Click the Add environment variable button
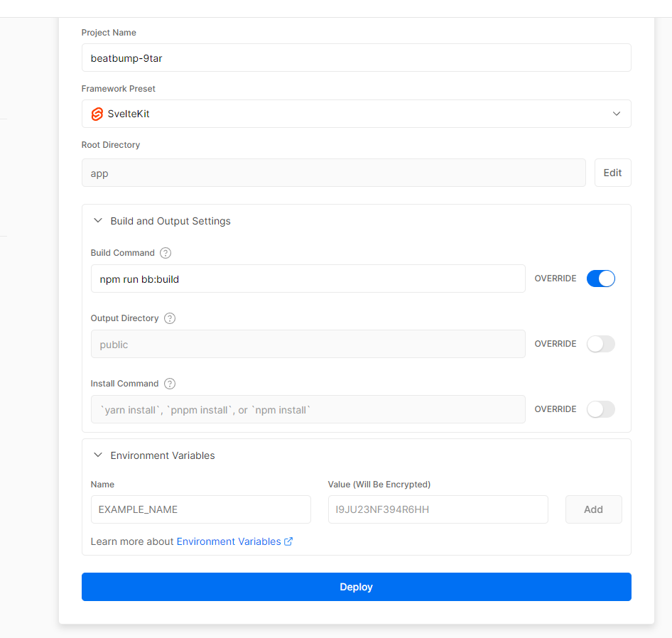This screenshot has height=638, width=672. (593, 509)
